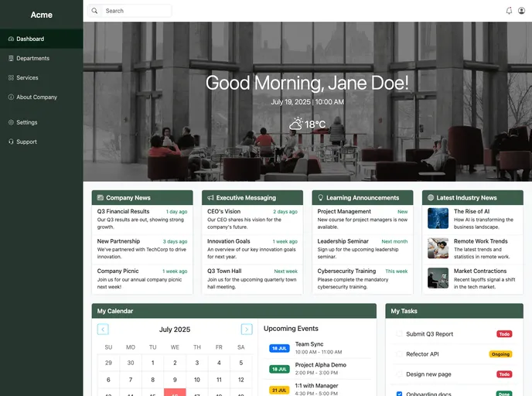The width and height of the screenshot is (532, 396).
Task: Uncheck the Onboarding docs task
Action: pos(399,394)
